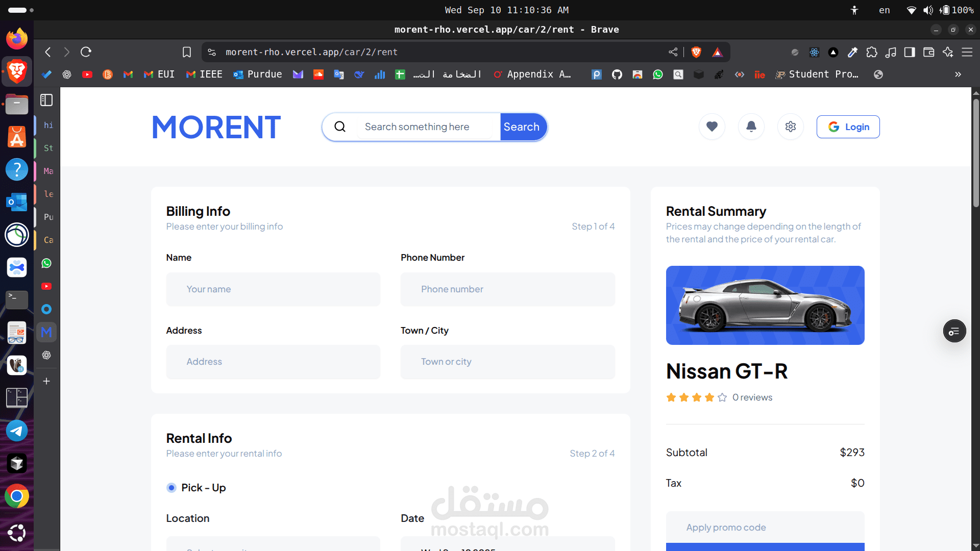Open the Brave Shields panel
The width and height of the screenshot is (980, 551).
(x=696, y=52)
